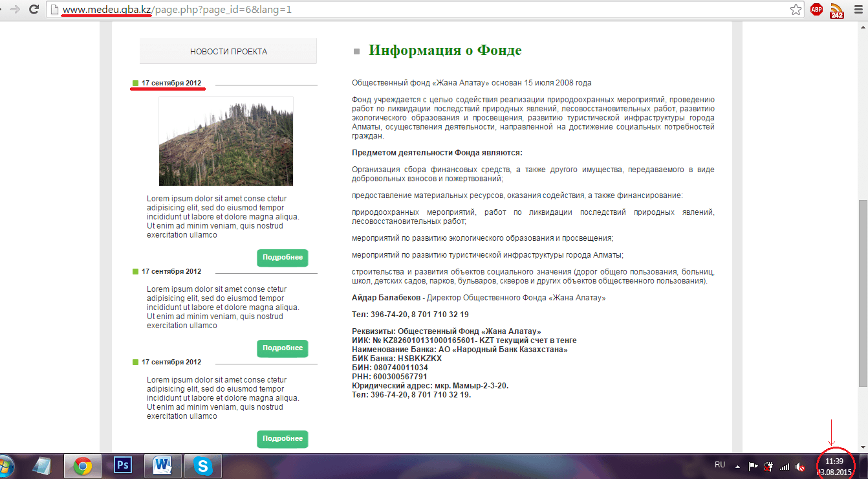Open the RSS feed extension showing 242
The width and height of the screenshot is (868, 479).
pos(836,10)
